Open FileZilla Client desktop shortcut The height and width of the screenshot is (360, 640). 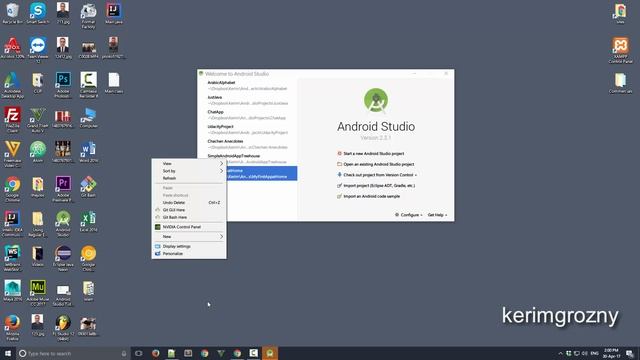pyautogui.click(x=12, y=120)
